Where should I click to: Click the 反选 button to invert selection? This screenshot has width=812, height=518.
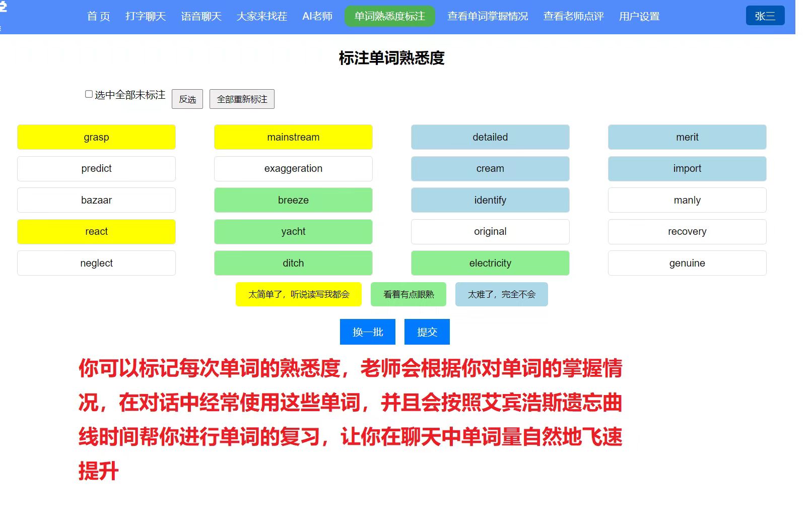187,99
